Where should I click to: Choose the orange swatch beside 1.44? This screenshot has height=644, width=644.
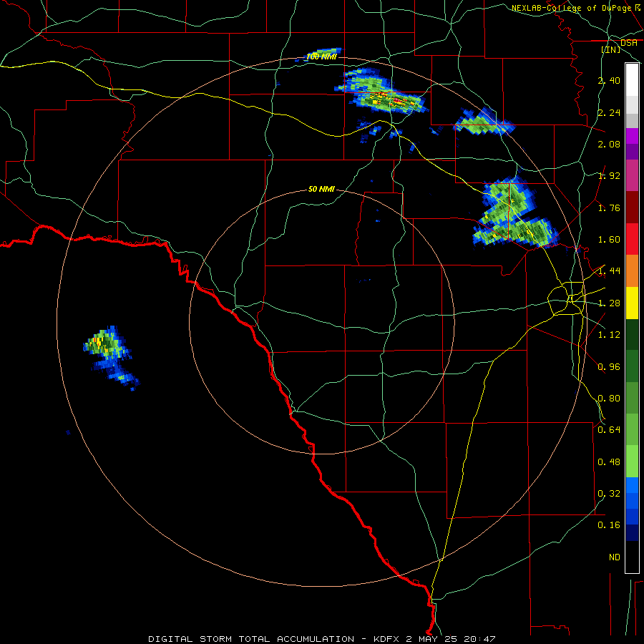(x=632, y=270)
